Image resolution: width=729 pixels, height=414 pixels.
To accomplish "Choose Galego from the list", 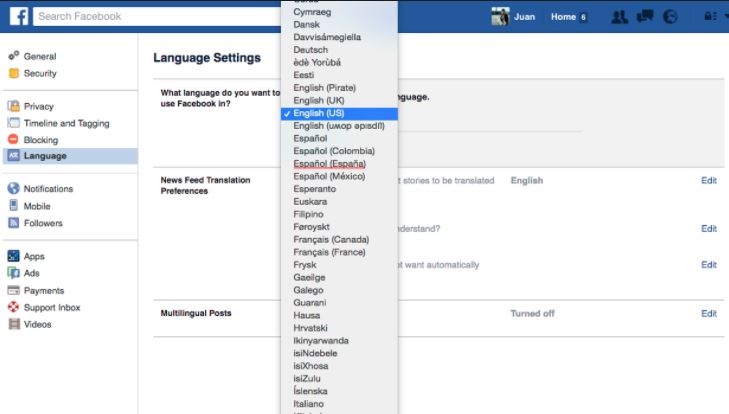I will click(x=308, y=290).
